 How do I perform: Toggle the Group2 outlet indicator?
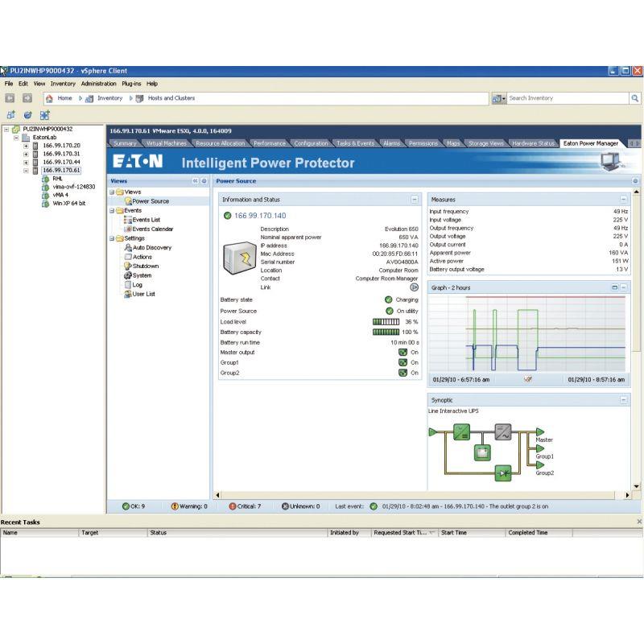pyautogui.click(x=403, y=373)
